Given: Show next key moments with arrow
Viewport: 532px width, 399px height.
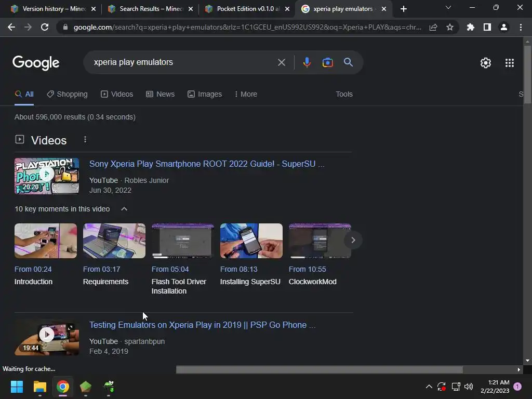Looking at the screenshot, I should 353,240.
